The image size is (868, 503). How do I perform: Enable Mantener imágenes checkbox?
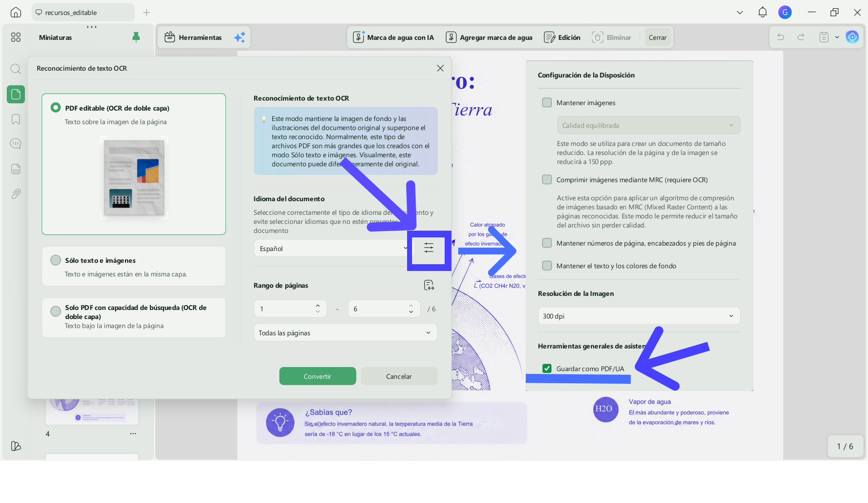547,102
